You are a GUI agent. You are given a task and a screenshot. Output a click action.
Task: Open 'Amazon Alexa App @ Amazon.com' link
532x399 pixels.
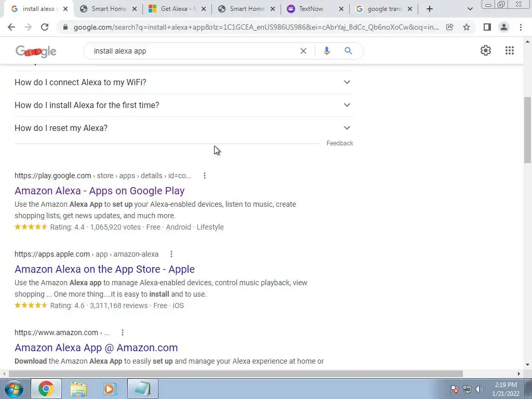pyautogui.click(x=96, y=348)
